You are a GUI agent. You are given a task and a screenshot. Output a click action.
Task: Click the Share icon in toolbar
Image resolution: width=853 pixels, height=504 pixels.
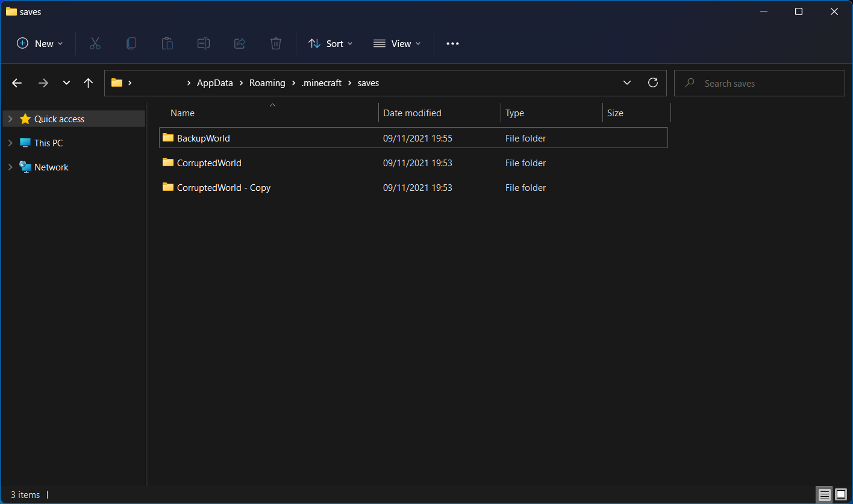coord(240,43)
